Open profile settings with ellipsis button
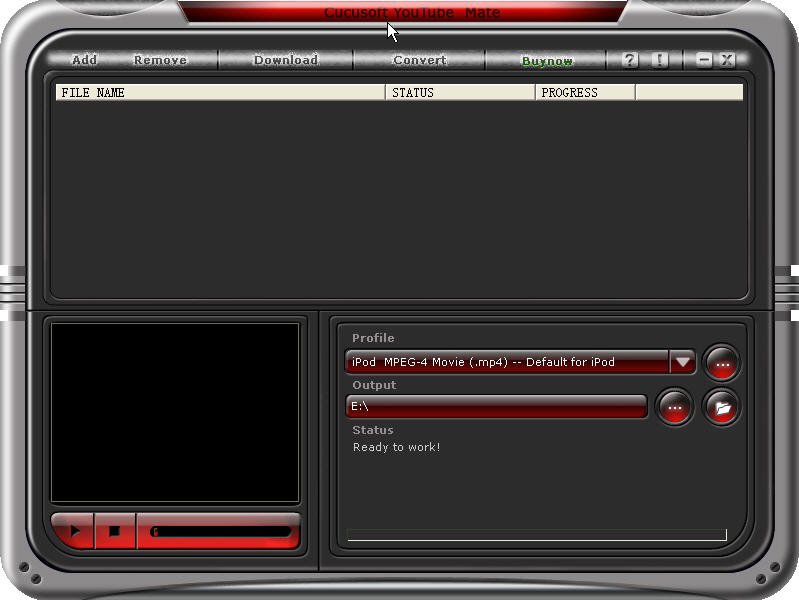The image size is (799, 600). [721, 363]
